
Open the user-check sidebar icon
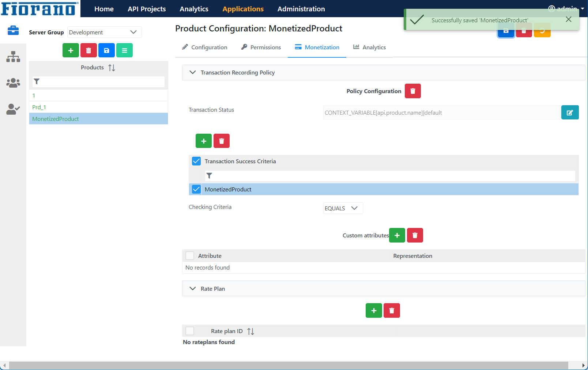[13, 109]
